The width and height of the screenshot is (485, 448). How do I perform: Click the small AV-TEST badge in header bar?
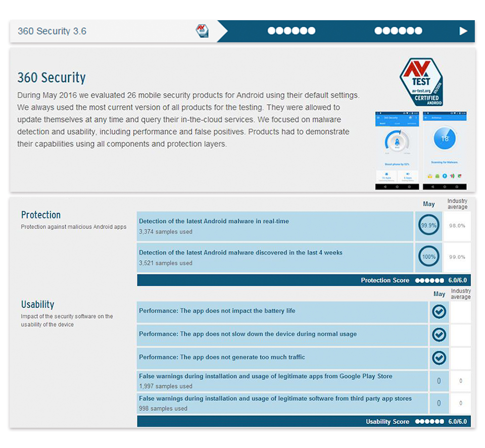coord(202,31)
